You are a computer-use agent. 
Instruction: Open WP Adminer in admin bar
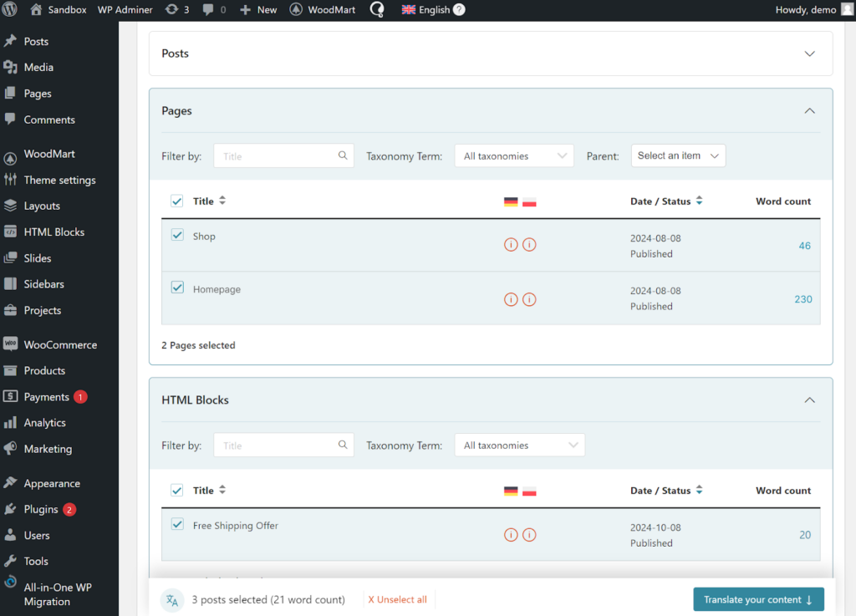pyautogui.click(x=125, y=10)
